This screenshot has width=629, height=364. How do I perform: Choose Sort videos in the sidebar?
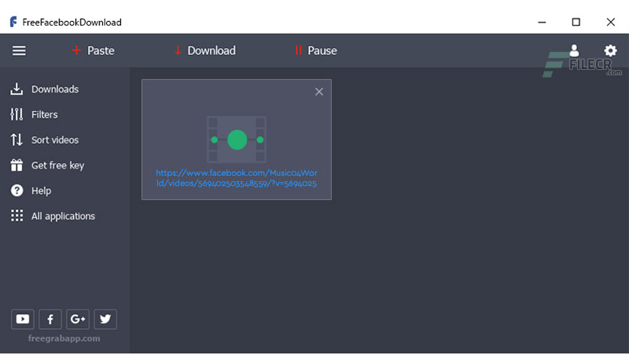pos(44,140)
